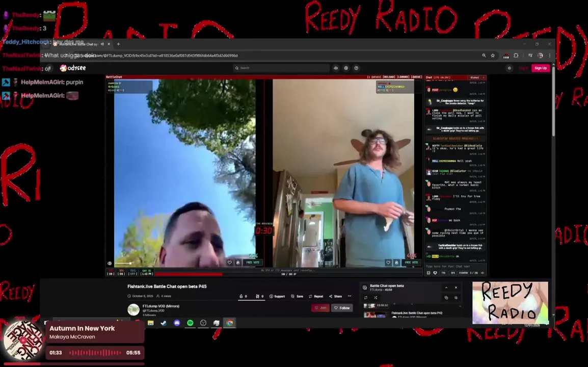The height and width of the screenshot is (367, 588).
Task: Click the Share button
Action: [336, 296]
